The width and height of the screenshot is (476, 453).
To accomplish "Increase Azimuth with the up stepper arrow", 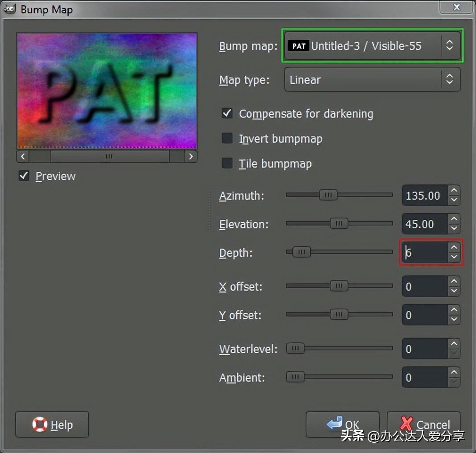I will click(x=454, y=190).
